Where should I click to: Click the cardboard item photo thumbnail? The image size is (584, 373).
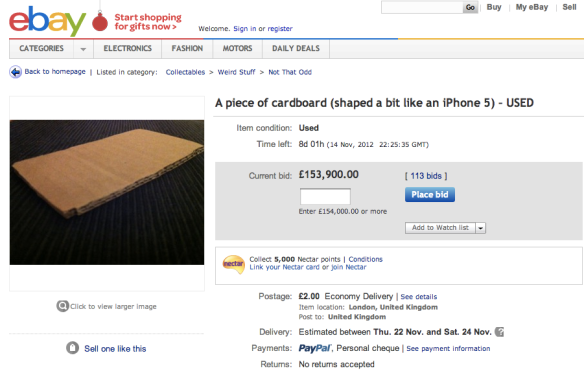coord(107,192)
